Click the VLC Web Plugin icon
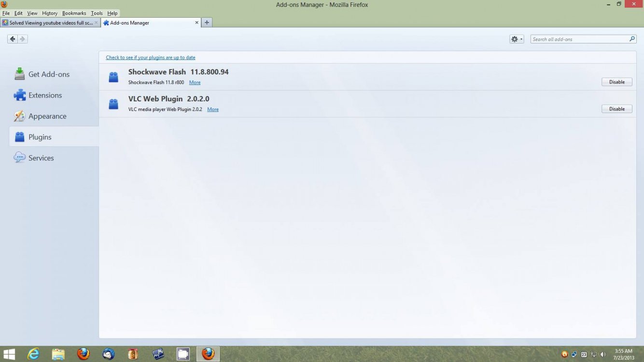644x362 pixels. [x=113, y=104]
